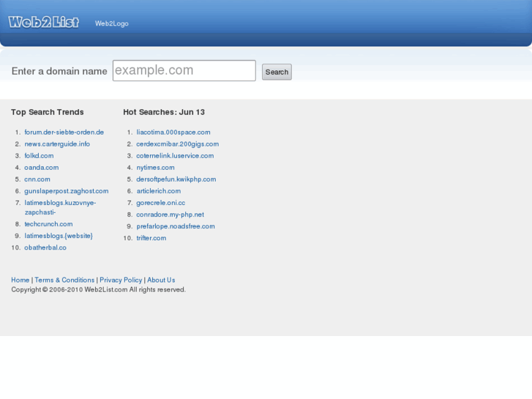Click gunslaperpost.zaghost.com link
Screen dimensions: 532x399
67,191
